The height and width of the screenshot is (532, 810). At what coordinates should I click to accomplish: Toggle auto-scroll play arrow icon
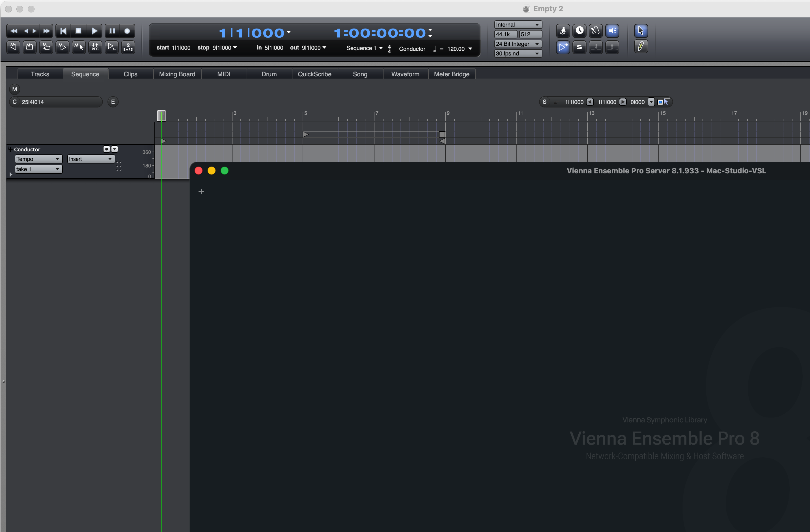[x=563, y=47]
